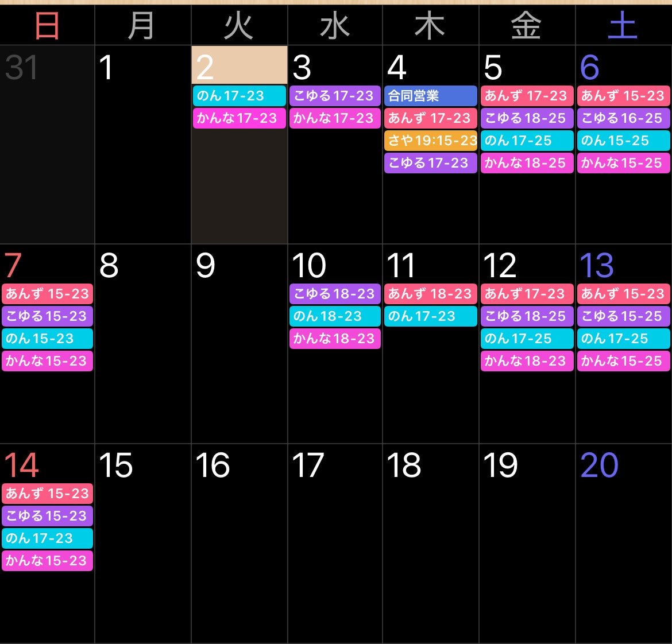This screenshot has height=644, width=672.
Task: Open the あんず 18-23 event on day 11
Action: 431,294
